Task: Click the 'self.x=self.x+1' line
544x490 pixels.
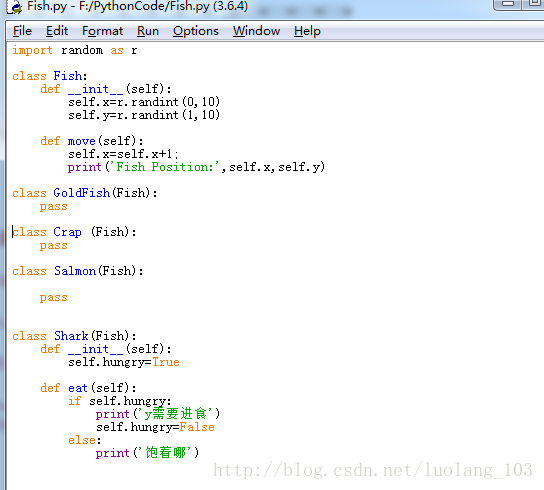Action: click(123, 154)
